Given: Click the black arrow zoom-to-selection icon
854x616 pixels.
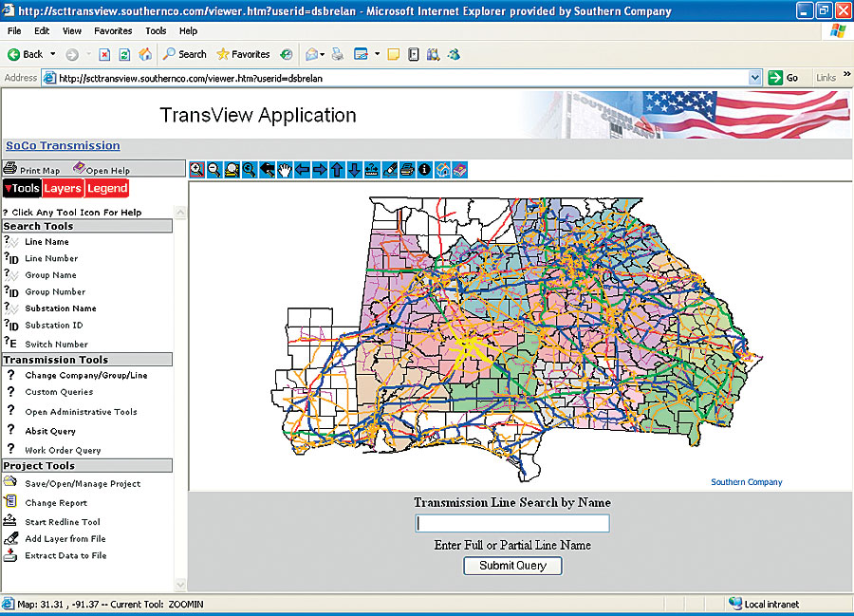Looking at the screenshot, I should (x=267, y=170).
